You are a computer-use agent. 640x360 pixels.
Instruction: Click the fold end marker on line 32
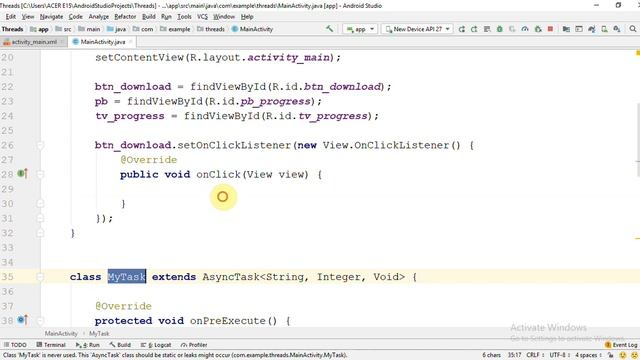pyautogui.click(x=40, y=233)
